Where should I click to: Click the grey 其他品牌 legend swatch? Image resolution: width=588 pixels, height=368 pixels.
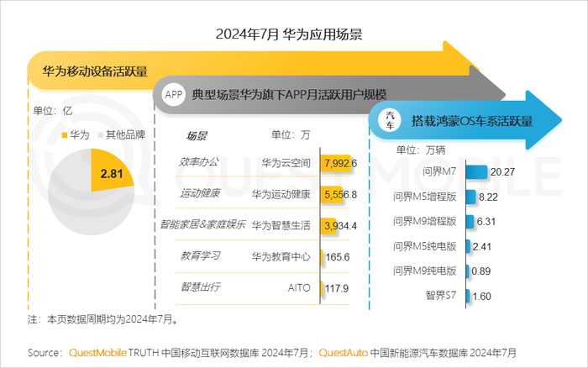click(101, 135)
